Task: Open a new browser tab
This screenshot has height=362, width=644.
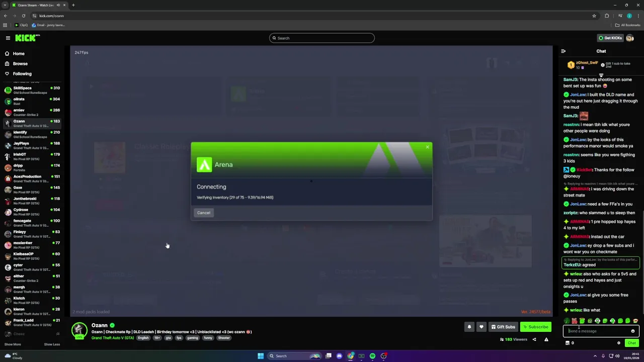Action: (73, 5)
